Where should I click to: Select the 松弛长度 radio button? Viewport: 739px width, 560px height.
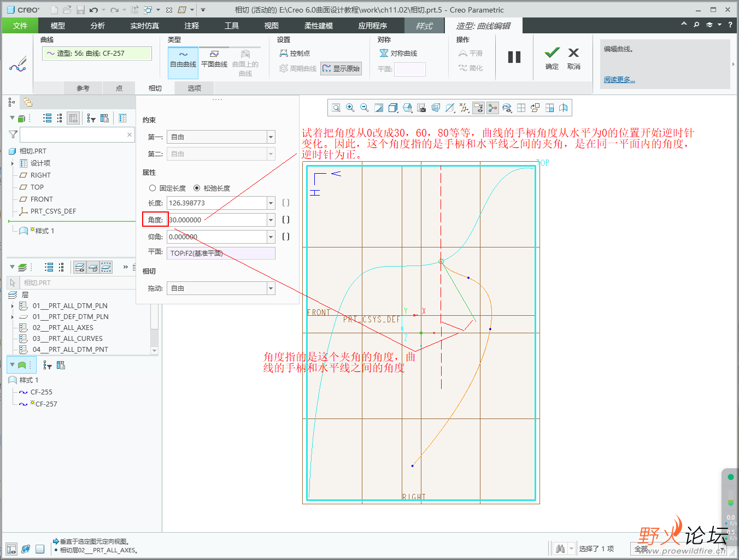pos(197,188)
